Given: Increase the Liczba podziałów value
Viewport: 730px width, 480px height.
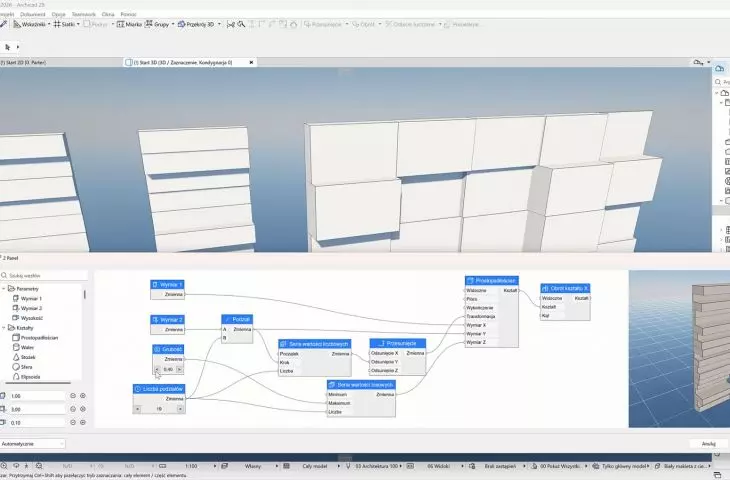Looking at the screenshot, I should (x=180, y=409).
